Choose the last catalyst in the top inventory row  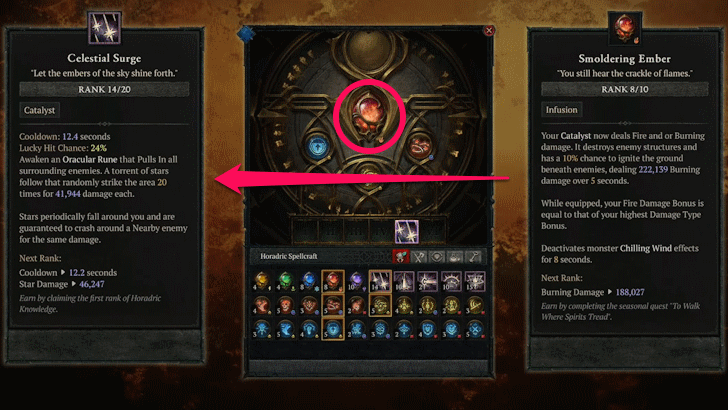475,281
